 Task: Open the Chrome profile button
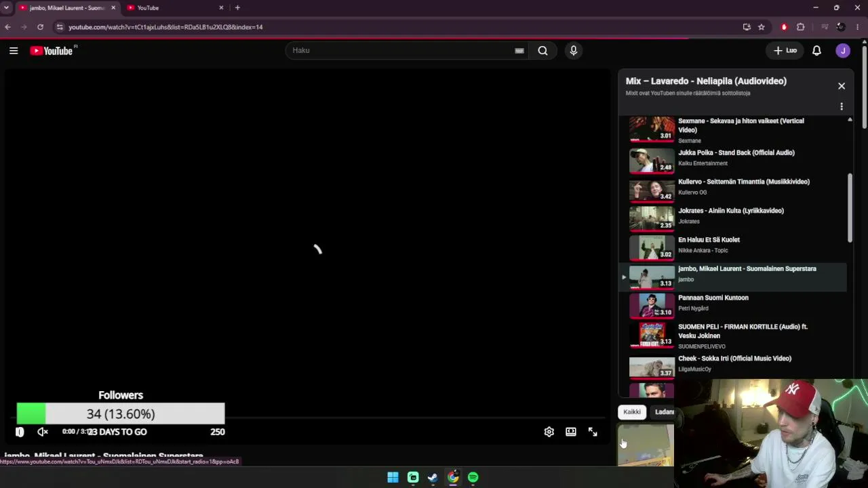pyautogui.click(x=841, y=27)
